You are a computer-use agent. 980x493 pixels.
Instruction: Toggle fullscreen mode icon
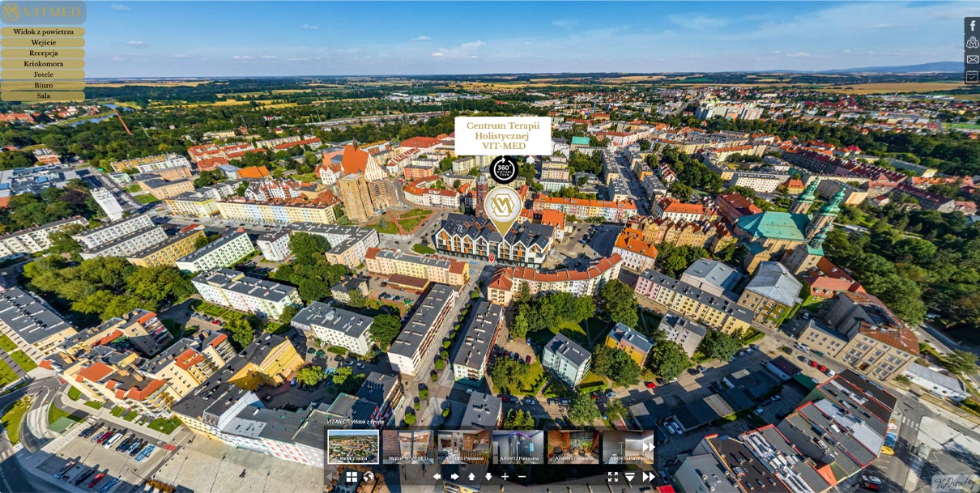613,477
